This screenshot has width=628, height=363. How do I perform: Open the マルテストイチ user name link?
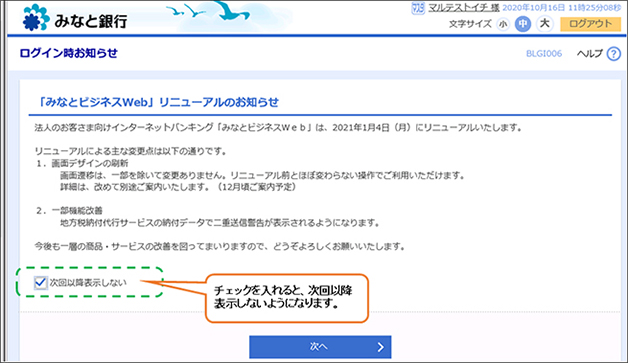[463, 8]
